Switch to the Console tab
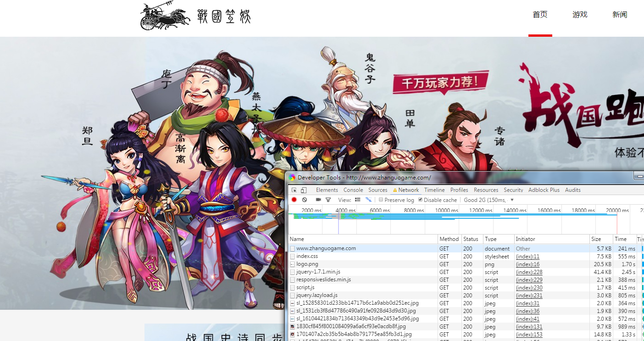 coord(353,190)
